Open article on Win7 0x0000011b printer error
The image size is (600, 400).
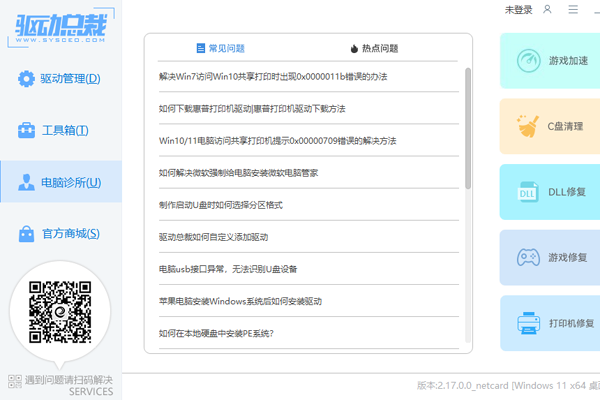274,76
